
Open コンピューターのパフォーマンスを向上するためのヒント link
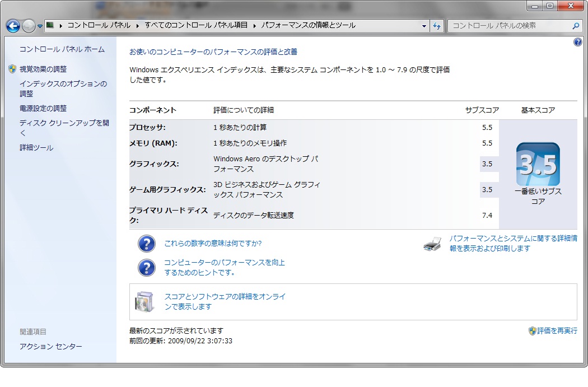(x=225, y=267)
